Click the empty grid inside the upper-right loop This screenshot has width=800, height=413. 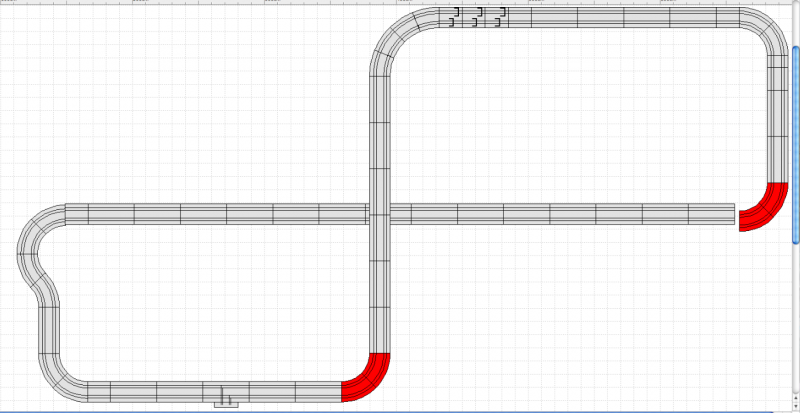pyautogui.click(x=580, y=110)
